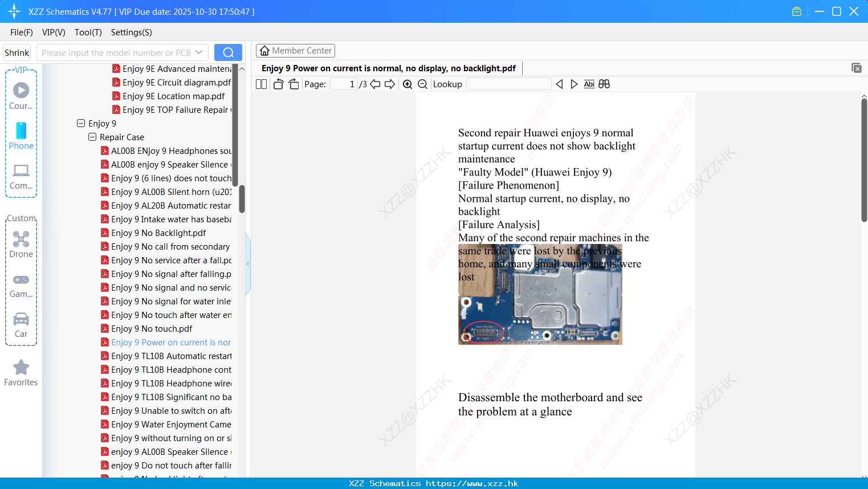Viewport: 868px width, 489px height.
Task: Open Enjoy 9 AL20B Automatic restart
Action: click(x=166, y=206)
